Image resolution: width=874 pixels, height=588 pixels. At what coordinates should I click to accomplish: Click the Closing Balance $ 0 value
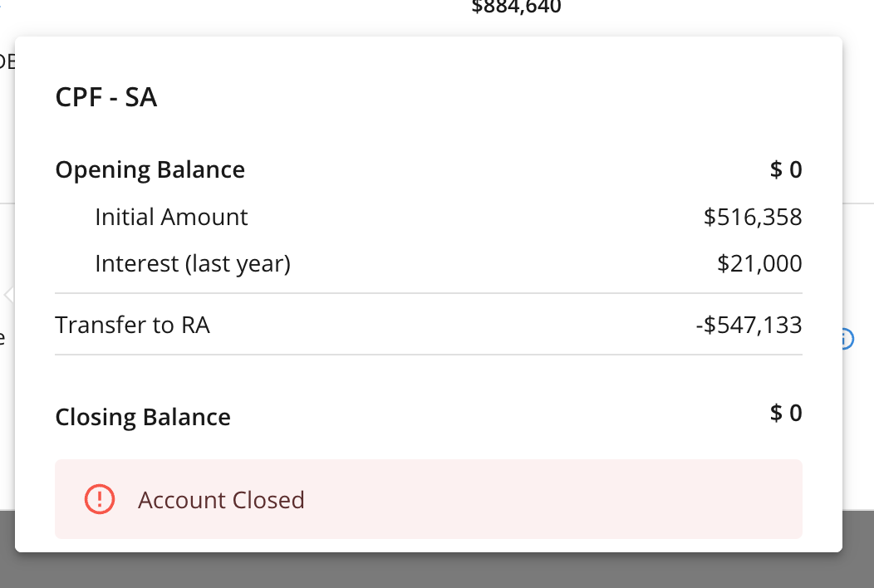point(785,413)
